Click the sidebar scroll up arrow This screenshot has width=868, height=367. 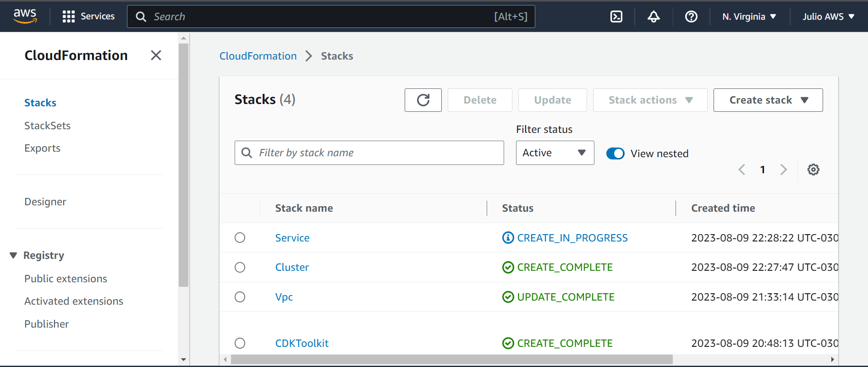183,38
